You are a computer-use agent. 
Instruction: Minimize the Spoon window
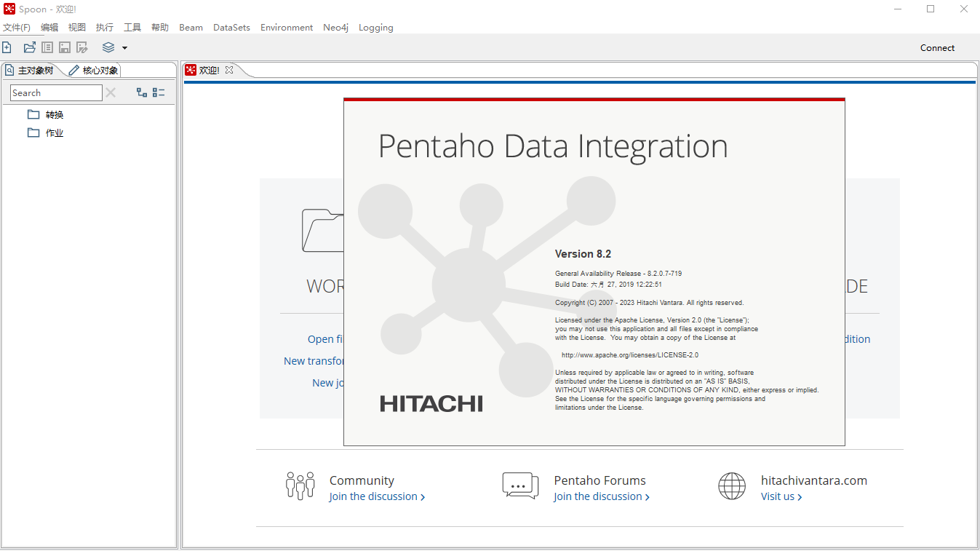click(x=898, y=9)
